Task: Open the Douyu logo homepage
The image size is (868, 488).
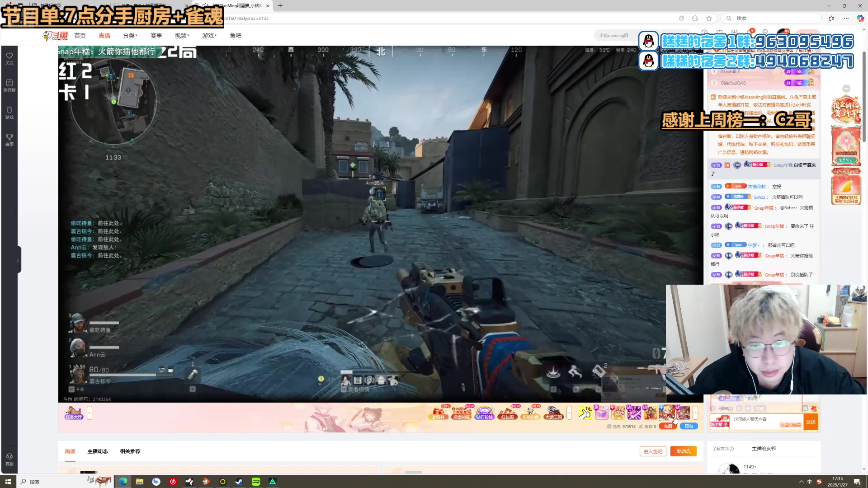Action: coord(55,36)
